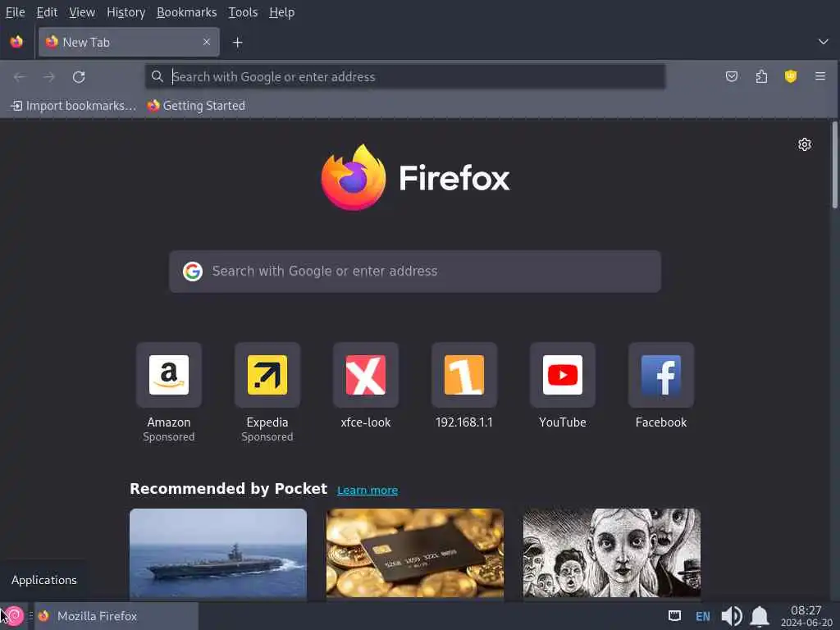Open the Bookmarks menu
This screenshot has width=840, height=630.
click(x=186, y=12)
